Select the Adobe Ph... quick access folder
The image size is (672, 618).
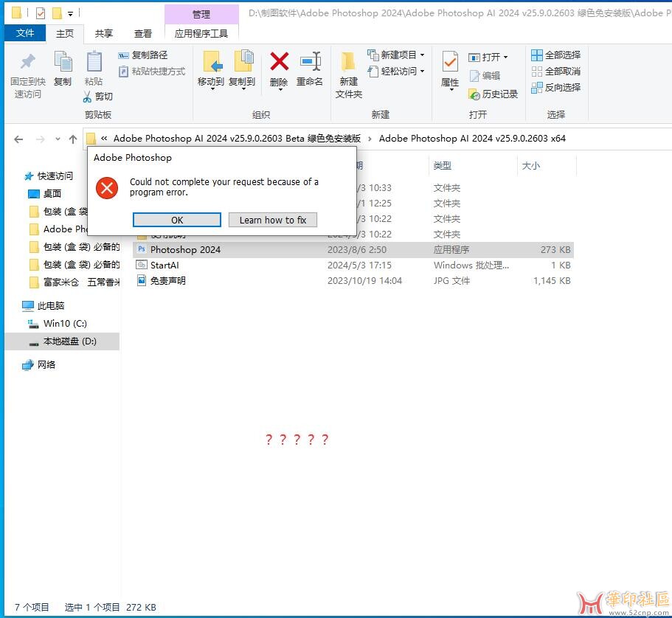[65, 229]
